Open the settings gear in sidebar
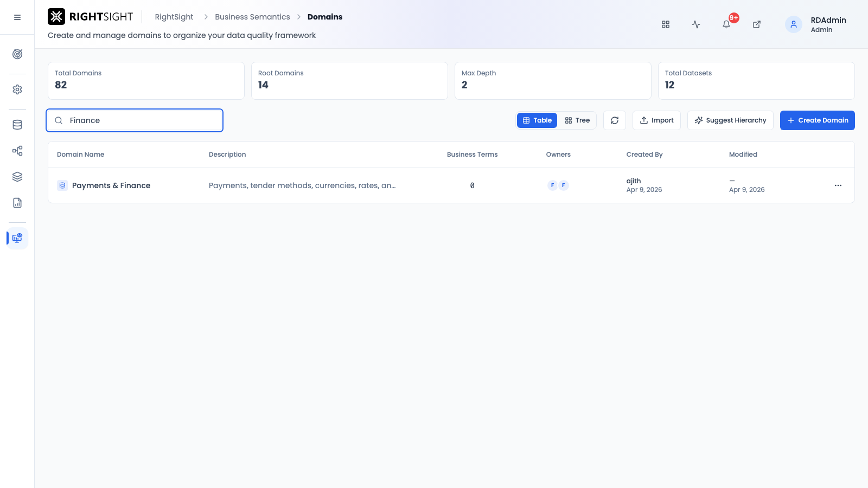 pyautogui.click(x=17, y=89)
